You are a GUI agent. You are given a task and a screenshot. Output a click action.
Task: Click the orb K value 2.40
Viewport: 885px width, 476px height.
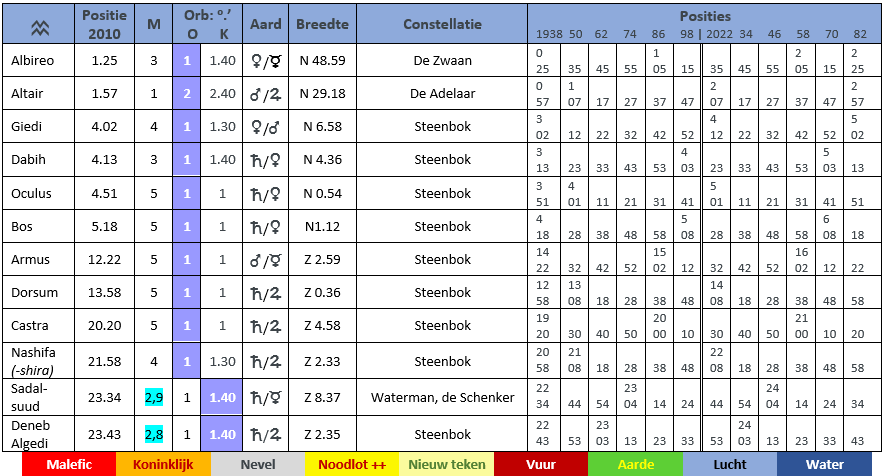point(222,94)
